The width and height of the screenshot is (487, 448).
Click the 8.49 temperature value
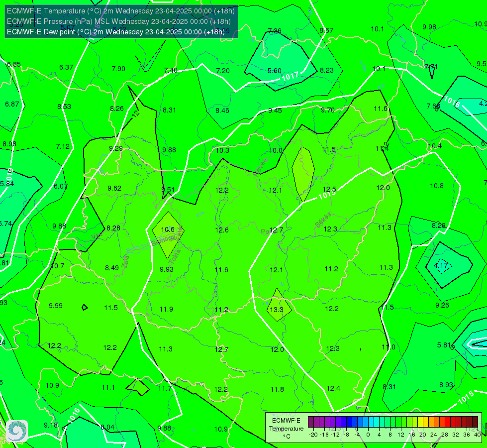pos(112,268)
